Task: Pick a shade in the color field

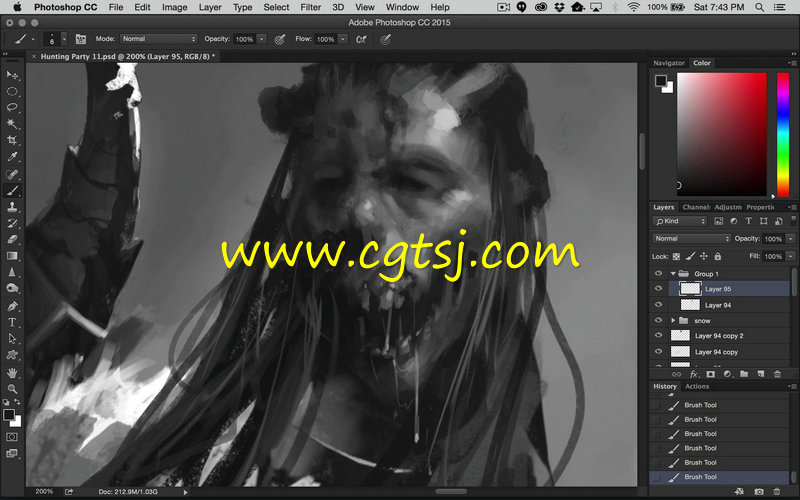Action: pos(721,134)
